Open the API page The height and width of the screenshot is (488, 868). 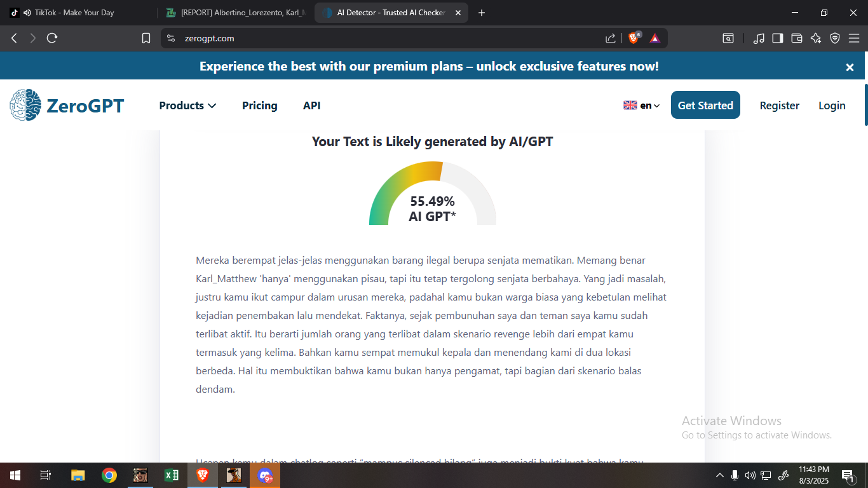[x=312, y=105]
